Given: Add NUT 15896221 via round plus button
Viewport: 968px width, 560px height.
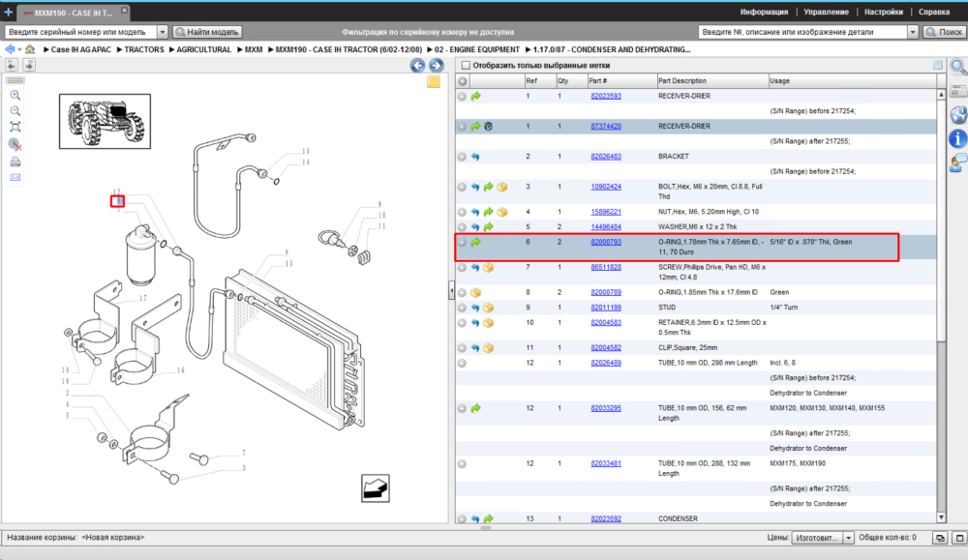Looking at the screenshot, I should point(462,212).
